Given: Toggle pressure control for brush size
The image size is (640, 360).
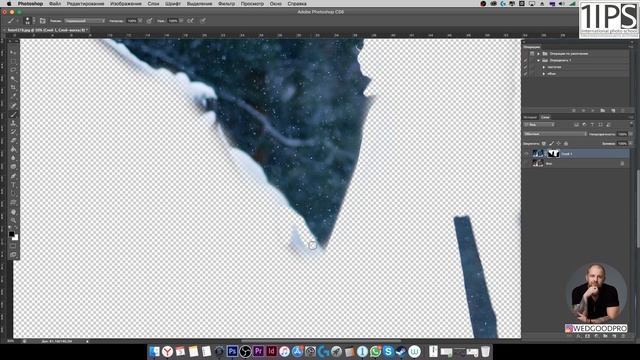Looking at the screenshot, I should pyautogui.click(x=203, y=20).
